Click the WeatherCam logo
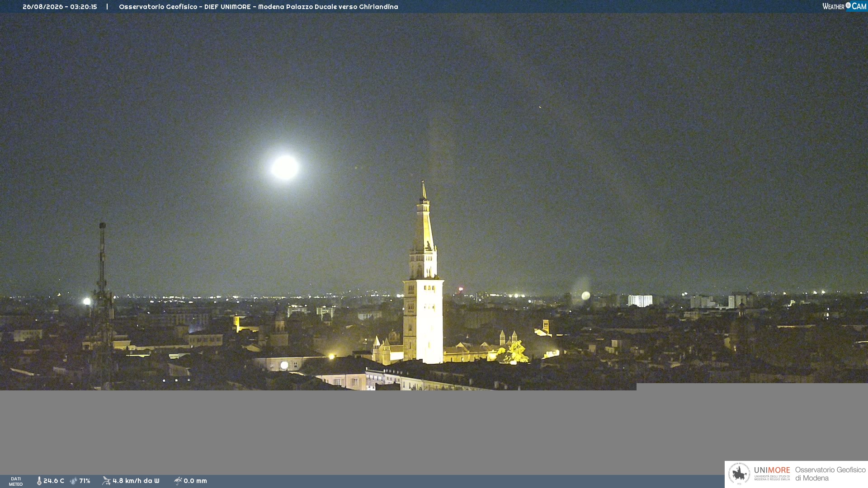The height and width of the screenshot is (488, 868). coord(844,6)
